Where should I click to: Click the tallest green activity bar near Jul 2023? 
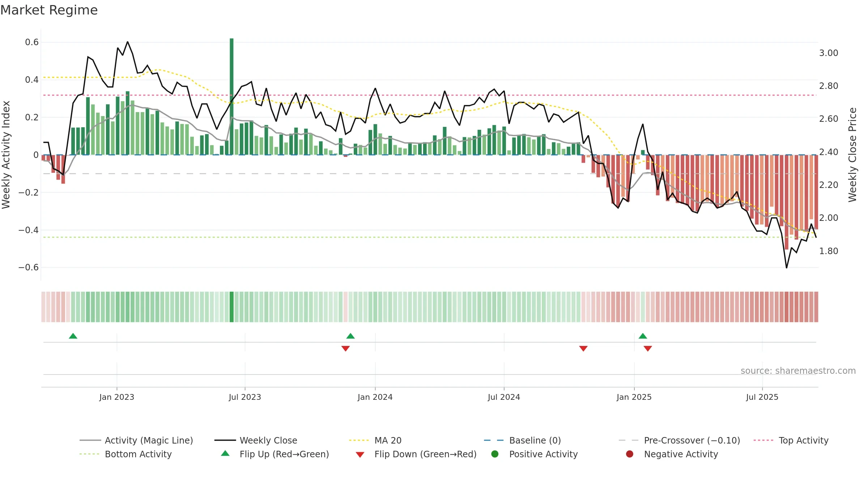click(231, 97)
